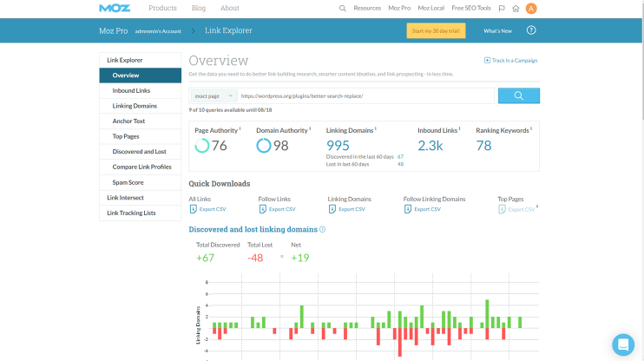Viewport: 644px width, 361px height.
Task: Click the Moz Pro breadcrumb title
Action: coord(114,30)
